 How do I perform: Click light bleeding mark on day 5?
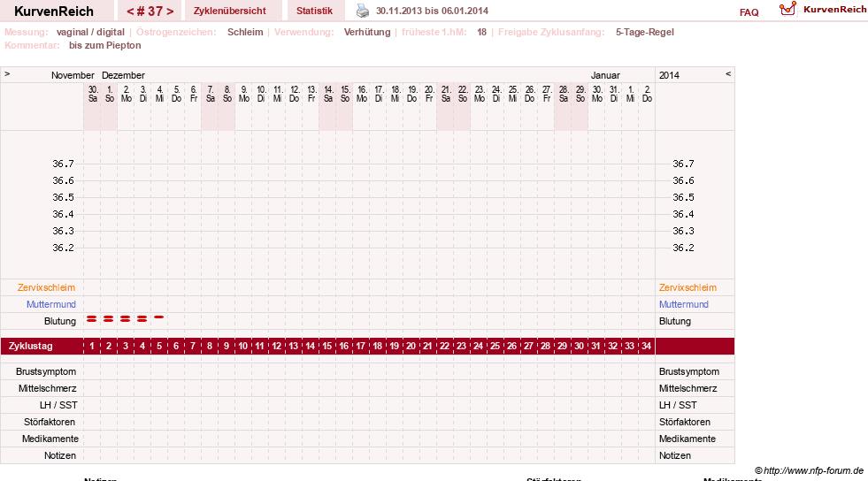[x=159, y=317]
